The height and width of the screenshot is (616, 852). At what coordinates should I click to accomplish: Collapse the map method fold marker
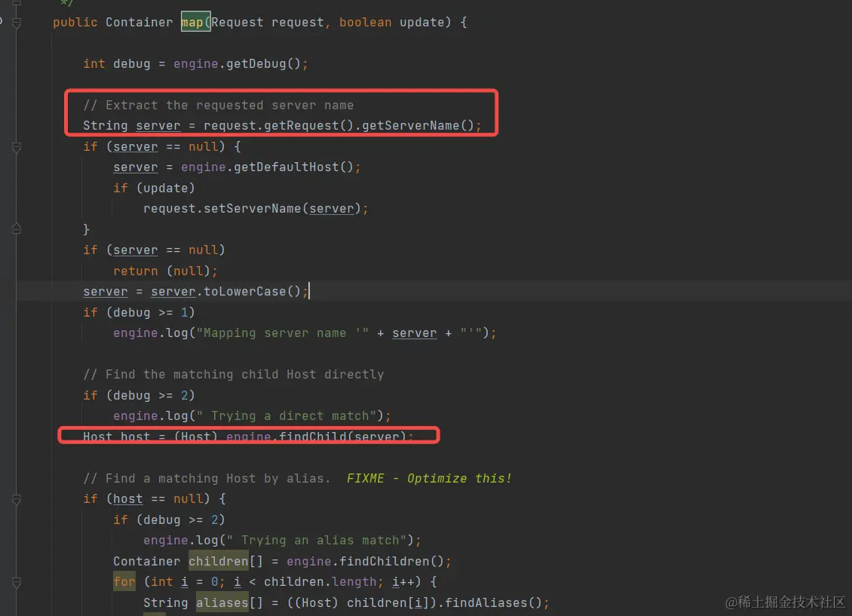17,23
